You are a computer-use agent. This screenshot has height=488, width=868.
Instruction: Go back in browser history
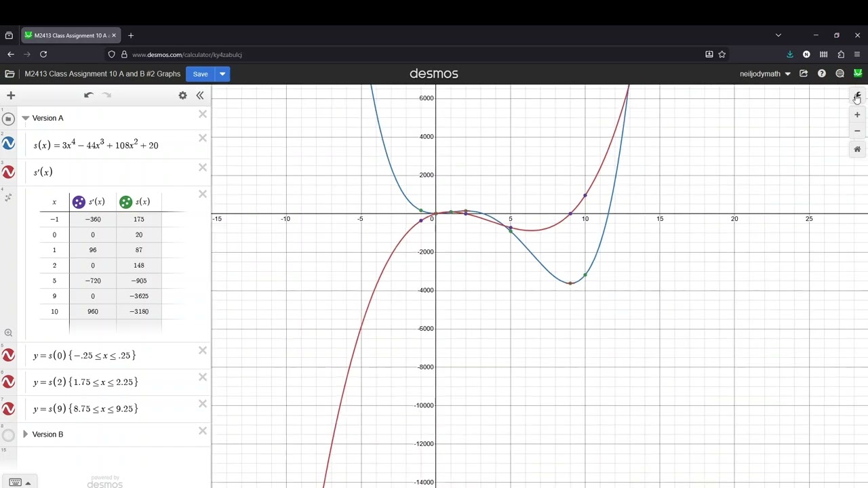pos(11,54)
